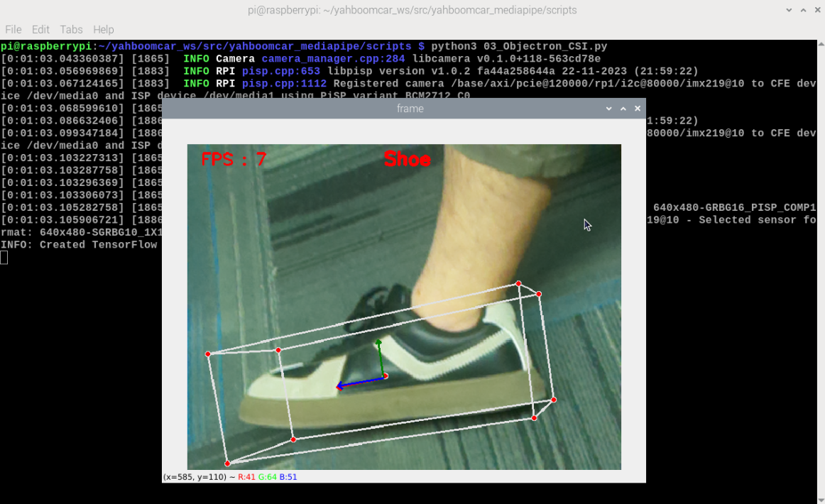This screenshot has height=504, width=825.
Task: Open the Help menu
Action: (x=103, y=30)
